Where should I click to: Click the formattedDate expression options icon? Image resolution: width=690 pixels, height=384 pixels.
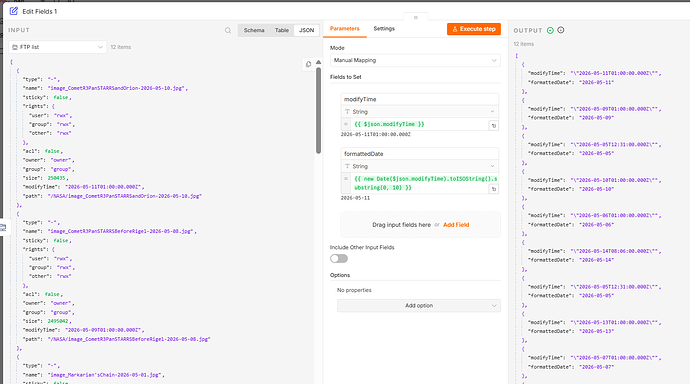pyautogui.click(x=493, y=189)
